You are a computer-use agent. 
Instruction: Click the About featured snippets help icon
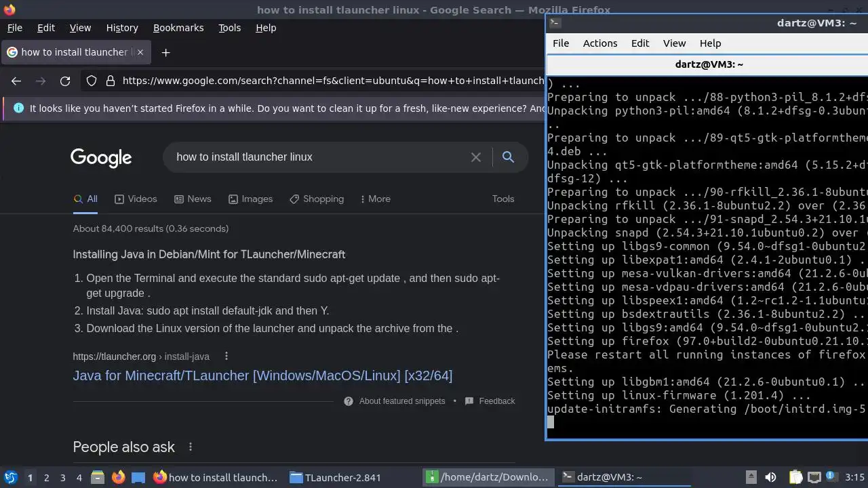point(349,401)
